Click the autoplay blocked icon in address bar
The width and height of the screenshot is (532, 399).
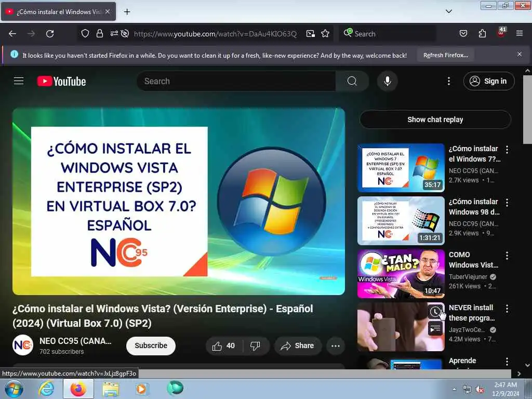[125, 33]
